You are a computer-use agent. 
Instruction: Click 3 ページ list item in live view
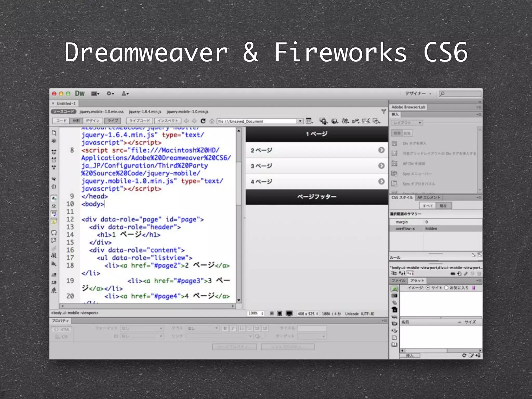(x=317, y=166)
